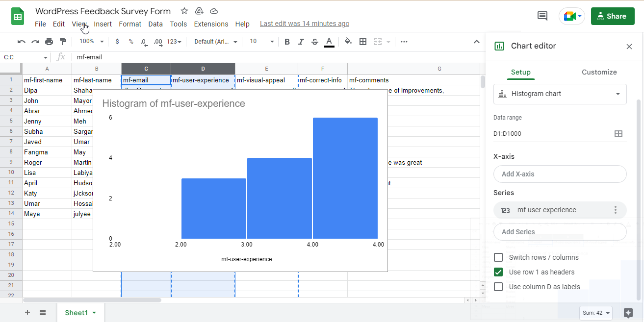Viewport: 644px width, 322px height.
Task: Open the Extensions menu
Action: pos(211,24)
